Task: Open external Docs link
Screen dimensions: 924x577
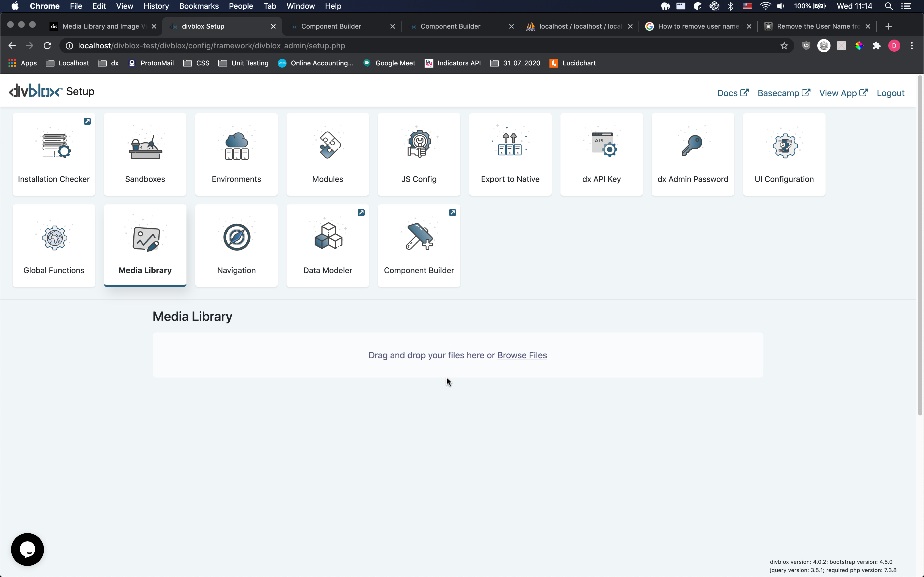Action: (732, 92)
